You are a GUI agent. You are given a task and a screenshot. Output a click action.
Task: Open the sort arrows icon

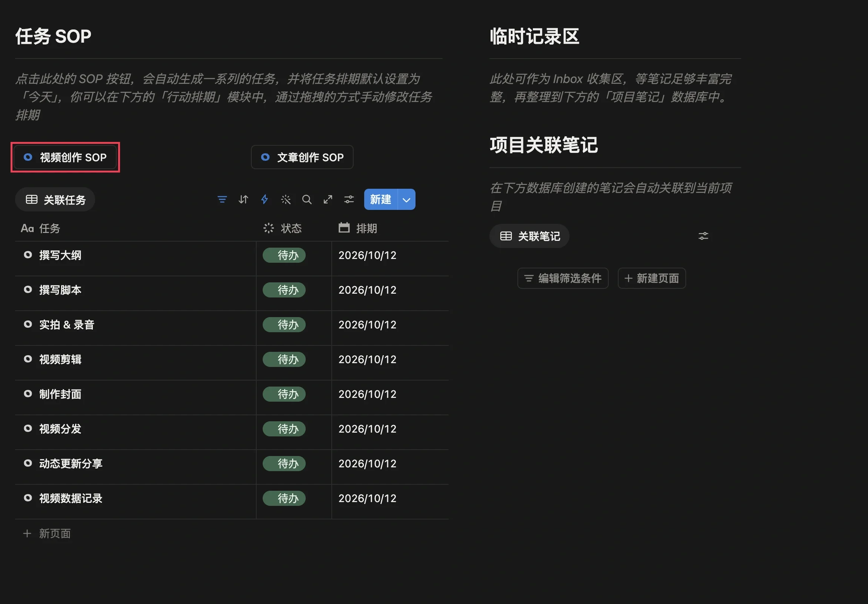tap(243, 199)
